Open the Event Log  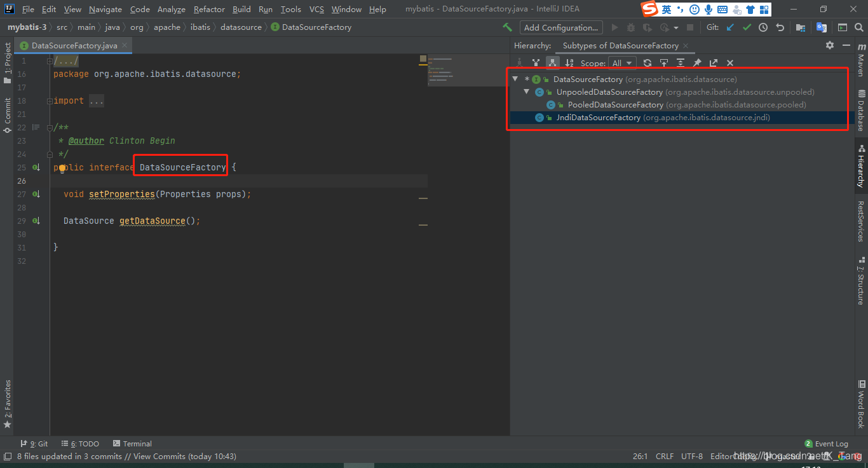point(826,444)
